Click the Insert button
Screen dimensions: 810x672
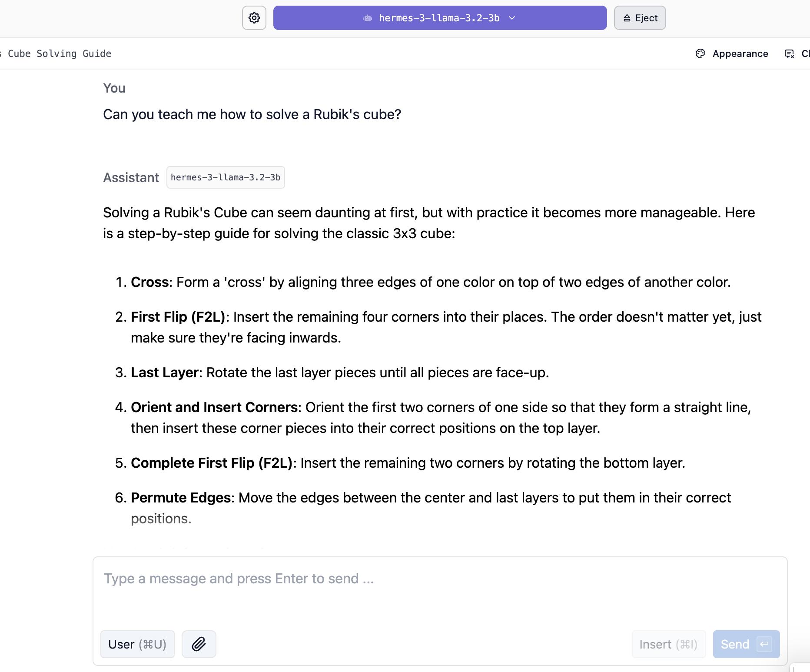pyautogui.click(x=669, y=644)
